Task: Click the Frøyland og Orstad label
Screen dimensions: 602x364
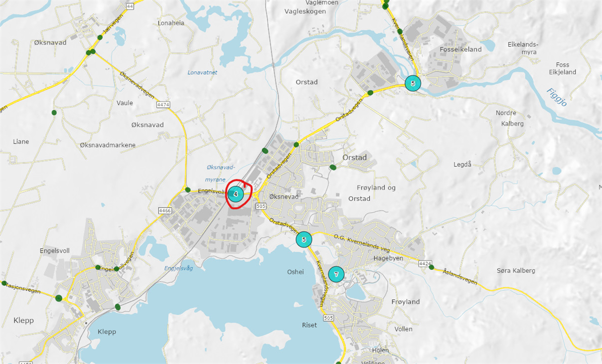Action: click(x=376, y=193)
